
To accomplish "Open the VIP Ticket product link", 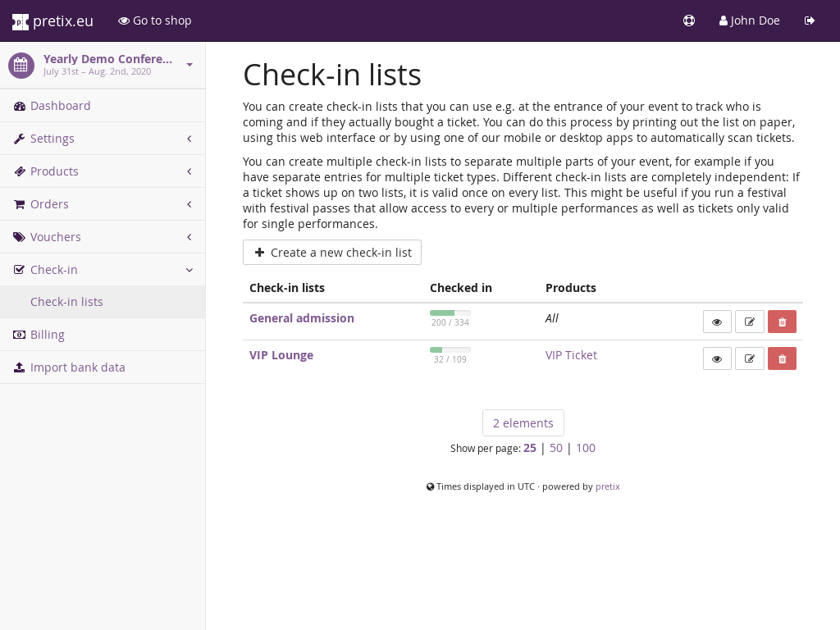I will [x=571, y=355].
